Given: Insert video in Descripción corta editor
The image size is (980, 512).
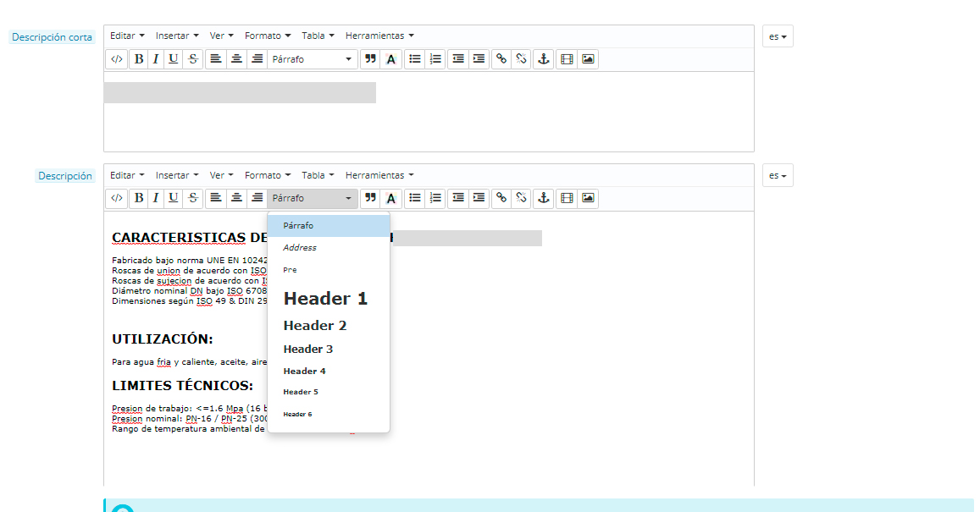Looking at the screenshot, I should 567,59.
